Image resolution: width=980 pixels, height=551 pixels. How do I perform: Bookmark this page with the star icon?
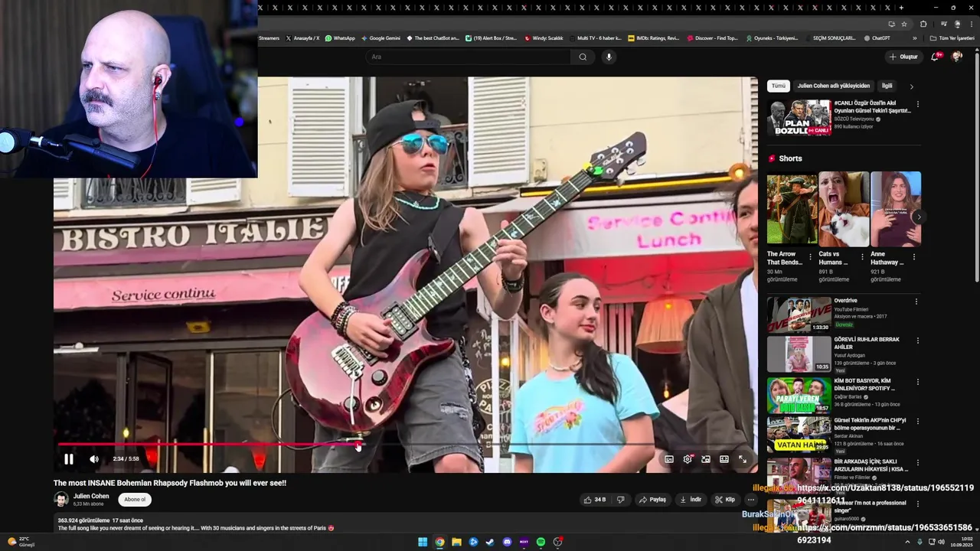(904, 24)
